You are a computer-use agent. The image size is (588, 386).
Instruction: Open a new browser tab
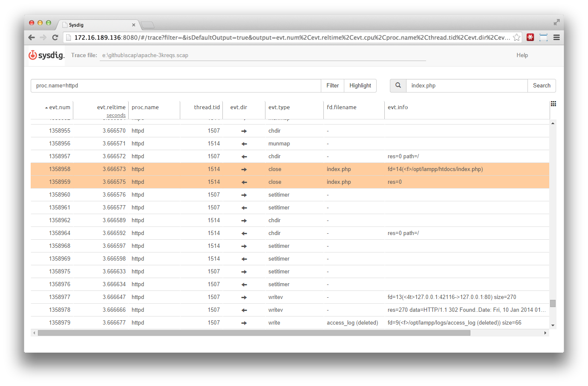(147, 25)
